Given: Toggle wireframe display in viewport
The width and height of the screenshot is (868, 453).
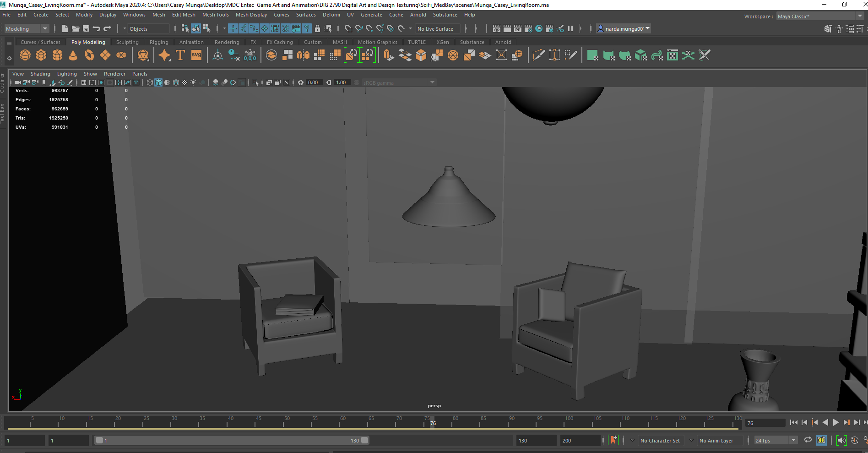Looking at the screenshot, I should (x=150, y=82).
